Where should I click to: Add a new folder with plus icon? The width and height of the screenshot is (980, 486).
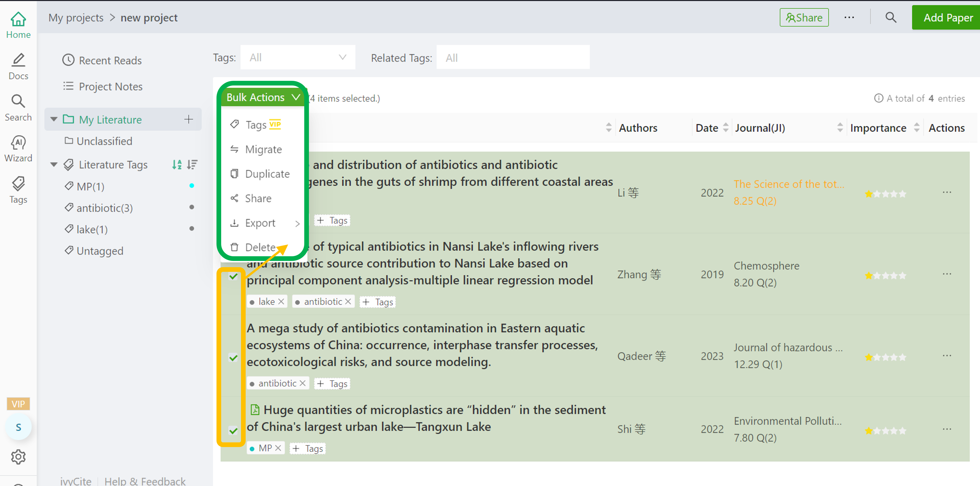coord(189,119)
